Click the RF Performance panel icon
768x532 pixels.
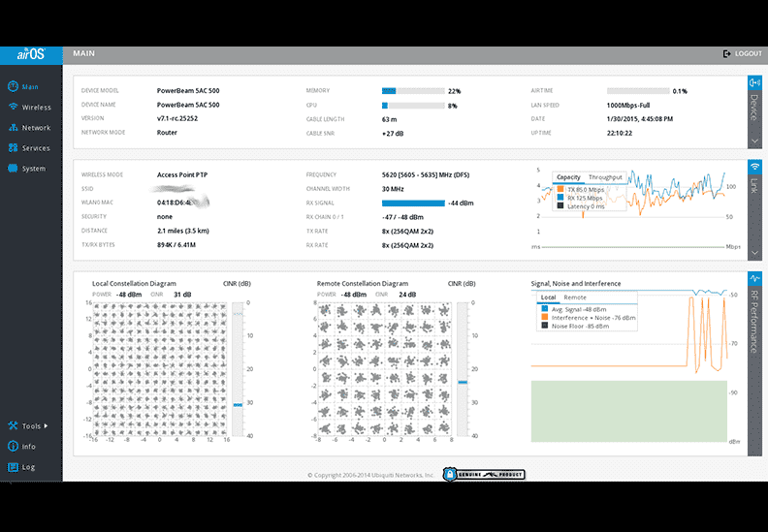pyautogui.click(x=754, y=279)
